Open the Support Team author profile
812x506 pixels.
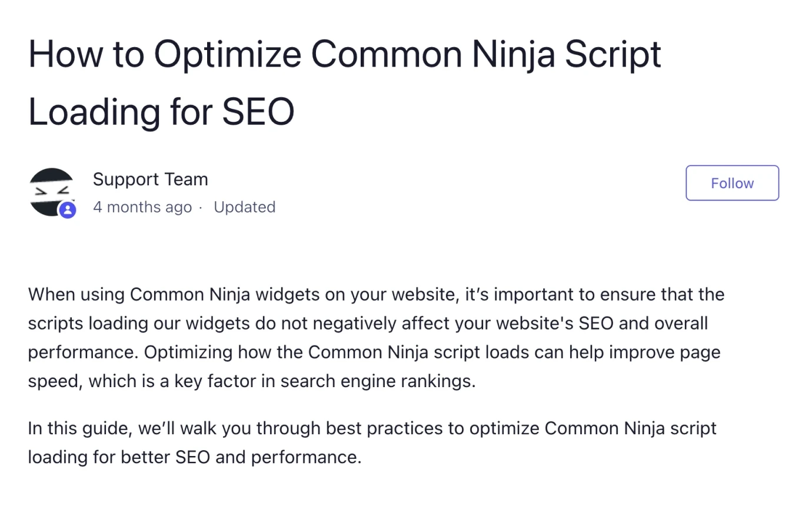point(150,179)
